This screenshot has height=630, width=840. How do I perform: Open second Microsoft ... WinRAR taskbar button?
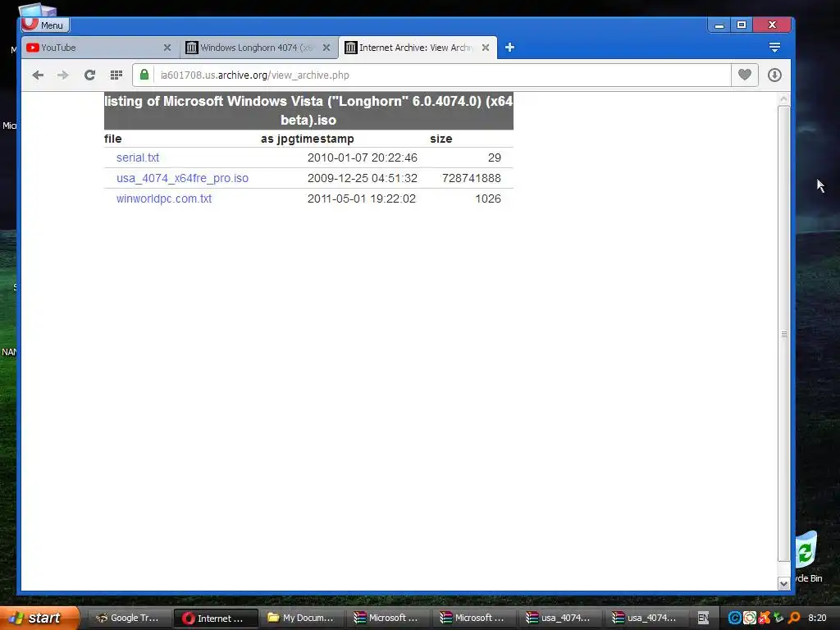point(474,618)
